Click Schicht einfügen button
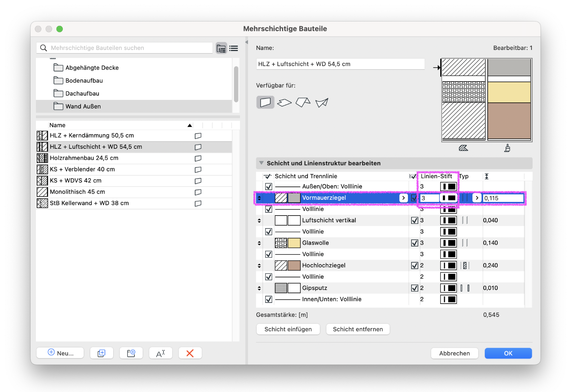Image resolution: width=575 pixels, height=392 pixels. pos(288,329)
